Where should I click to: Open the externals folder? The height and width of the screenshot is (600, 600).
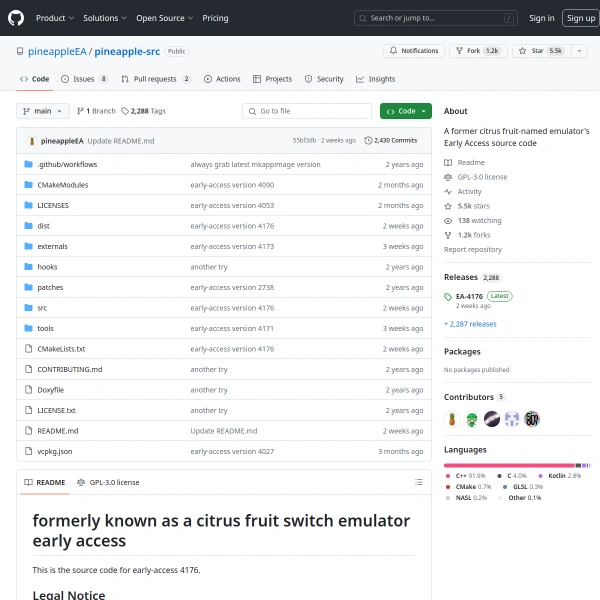(52, 246)
